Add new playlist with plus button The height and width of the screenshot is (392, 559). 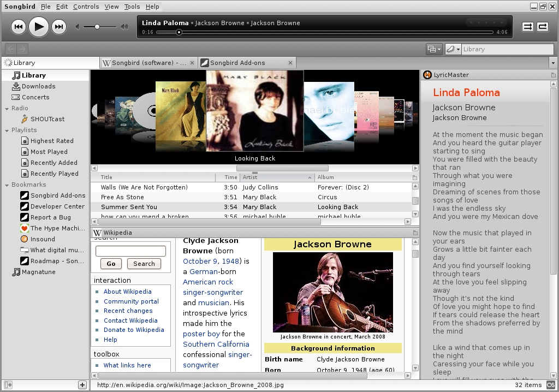click(x=82, y=385)
